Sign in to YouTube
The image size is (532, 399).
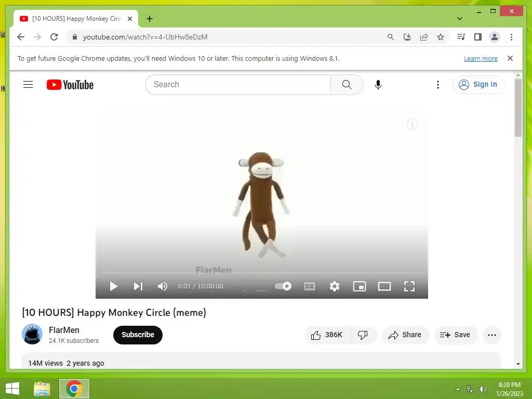point(478,85)
